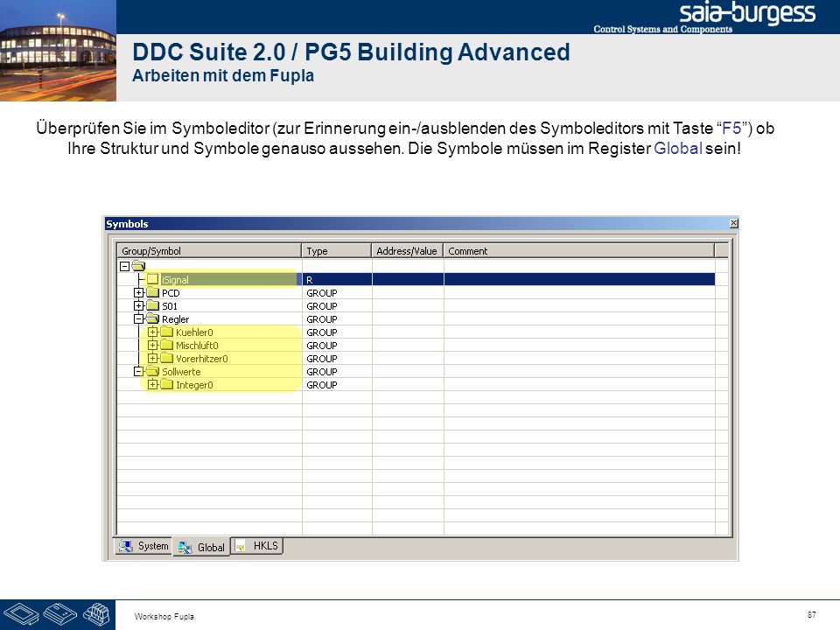Image resolution: width=840 pixels, height=630 pixels.
Task: Sort by Group/Symbol column header
Action: [209, 251]
